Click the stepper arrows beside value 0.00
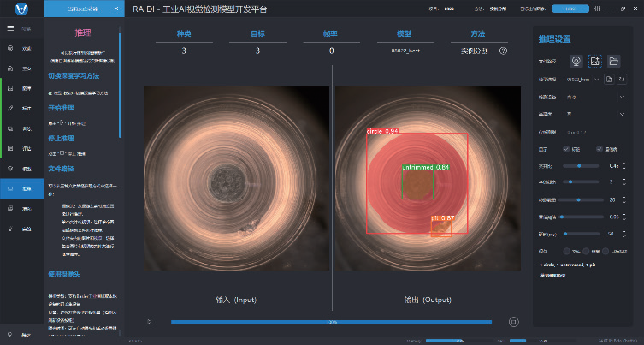Image resolution: width=644 pixels, height=345 pixels. pyautogui.click(x=624, y=217)
